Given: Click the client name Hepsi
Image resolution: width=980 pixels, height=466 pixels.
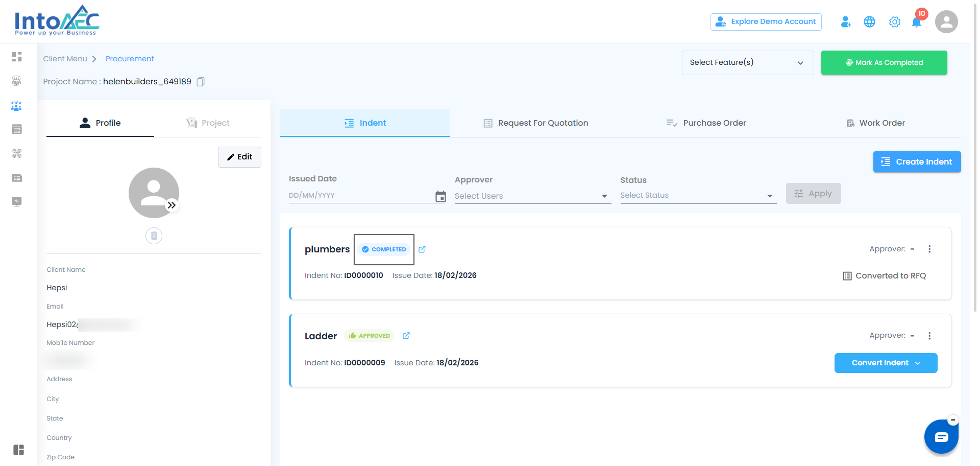Looking at the screenshot, I should [57, 288].
